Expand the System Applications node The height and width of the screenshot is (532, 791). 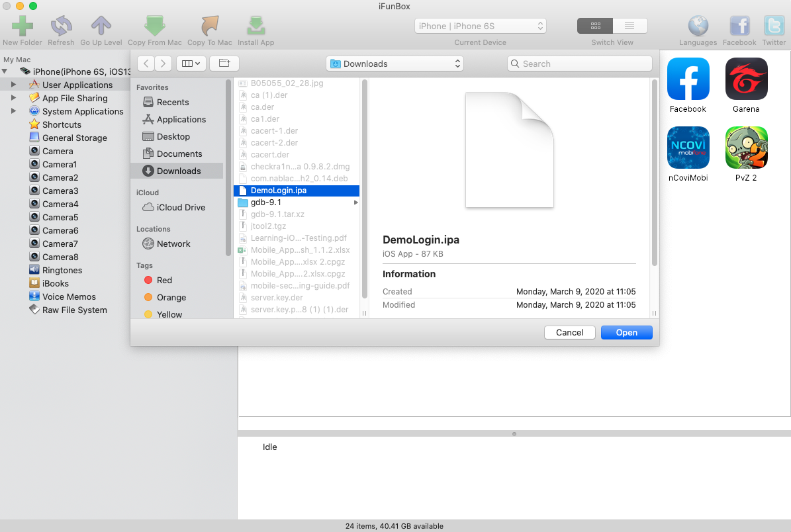pos(14,111)
